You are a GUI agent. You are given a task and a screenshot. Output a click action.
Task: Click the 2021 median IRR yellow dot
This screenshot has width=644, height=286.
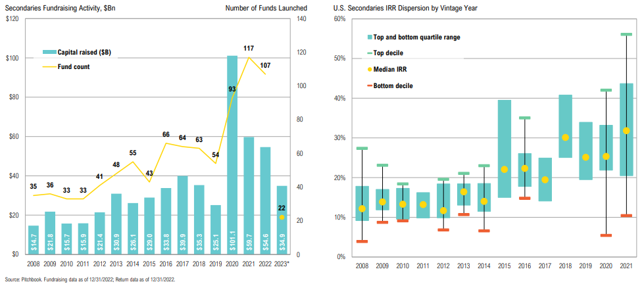pos(626,131)
